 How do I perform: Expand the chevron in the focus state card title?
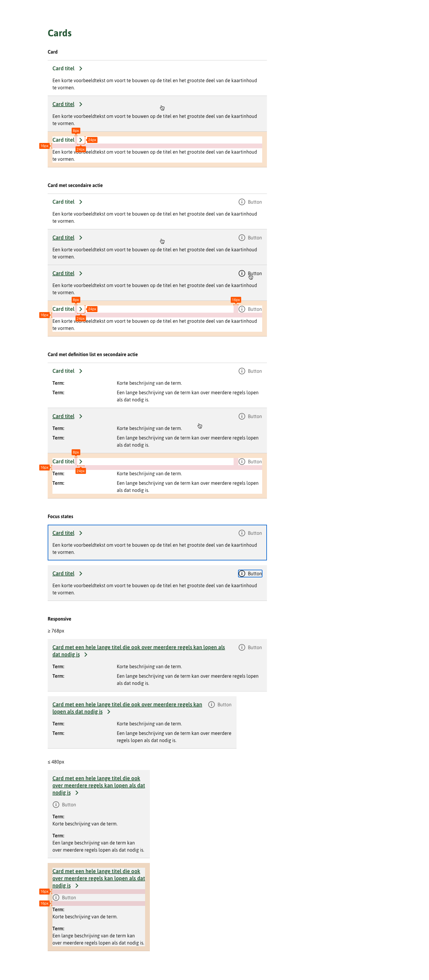click(81, 533)
